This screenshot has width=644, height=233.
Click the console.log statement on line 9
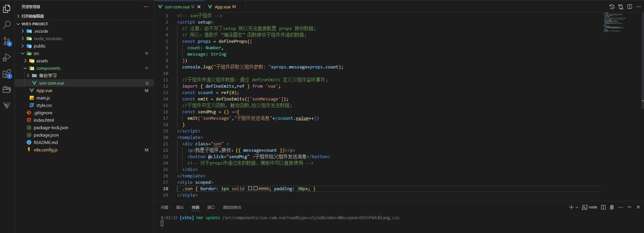263,67
